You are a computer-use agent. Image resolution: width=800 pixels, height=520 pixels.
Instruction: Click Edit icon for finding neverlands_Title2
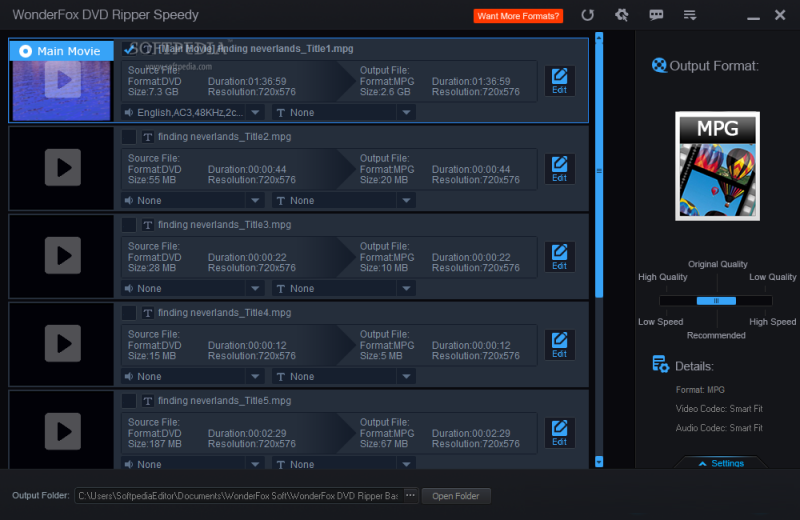click(559, 169)
